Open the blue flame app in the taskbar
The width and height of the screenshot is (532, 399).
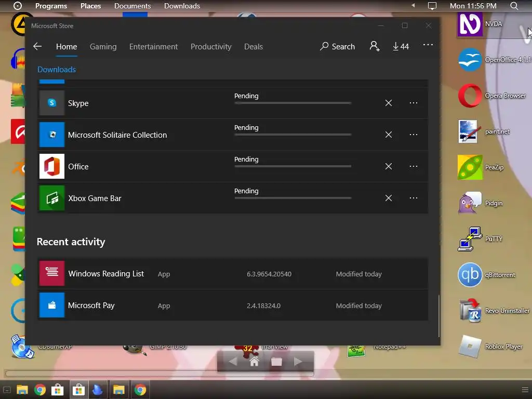(98, 390)
